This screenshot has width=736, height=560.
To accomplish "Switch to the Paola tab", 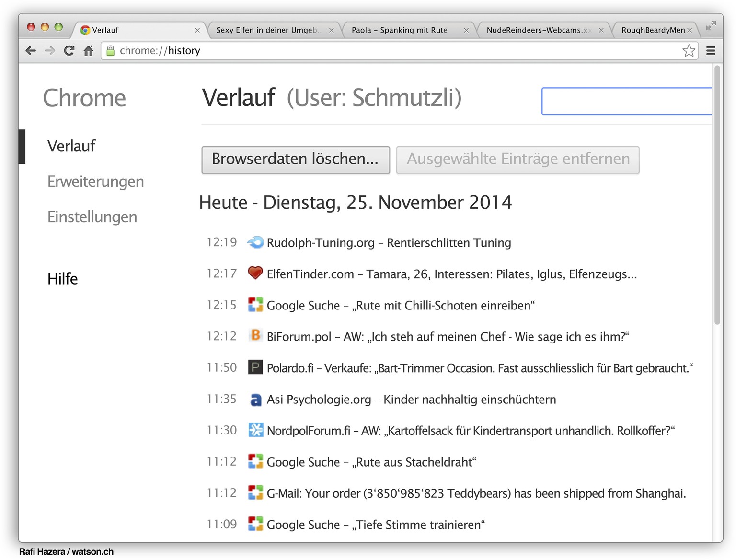I will (x=399, y=30).
